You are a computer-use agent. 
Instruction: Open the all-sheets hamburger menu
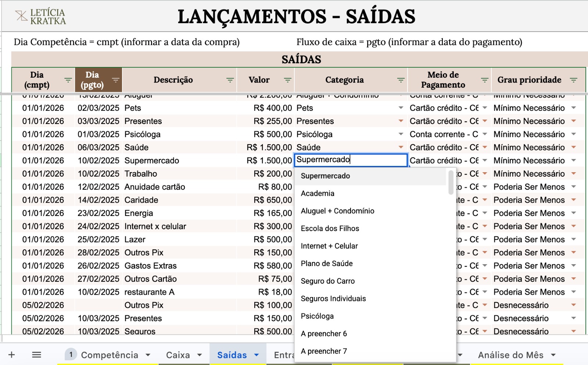[36, 355]
